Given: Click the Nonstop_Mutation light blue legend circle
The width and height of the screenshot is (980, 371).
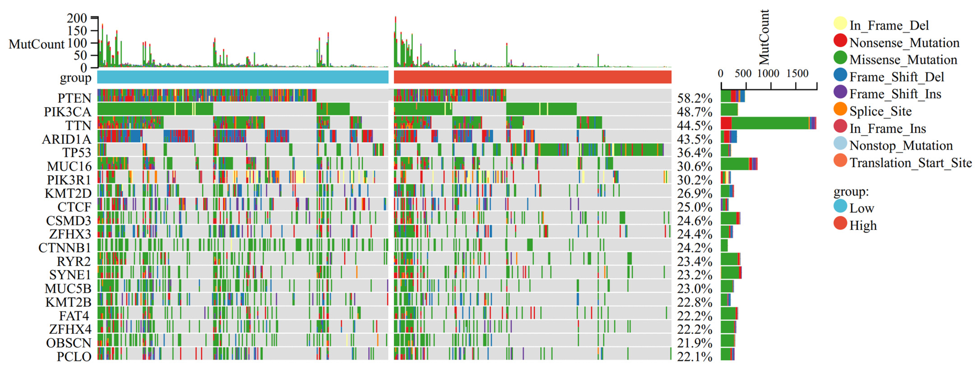Looking at the screenshot, I should [840, 144].
